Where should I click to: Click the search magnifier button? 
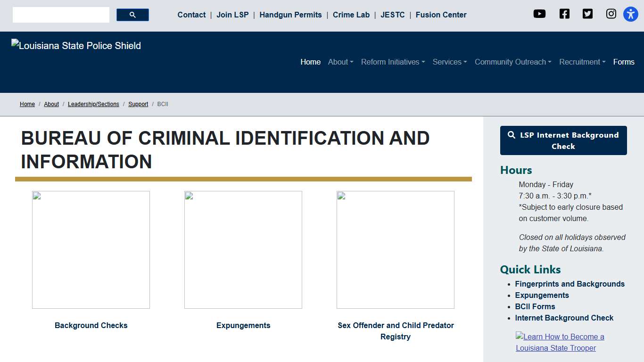click(x=132, y=15)
